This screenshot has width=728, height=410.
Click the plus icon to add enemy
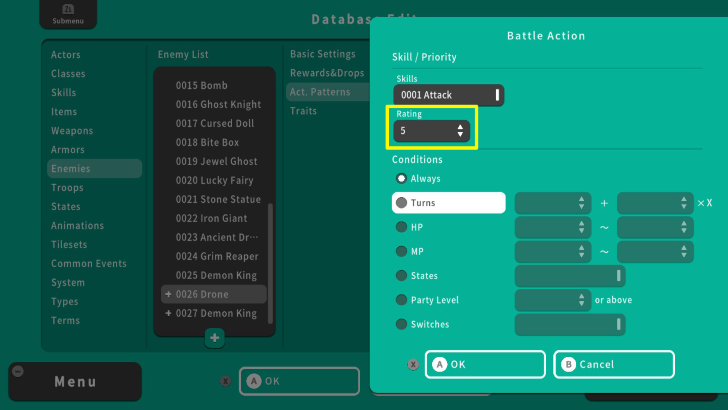[214, 338]
